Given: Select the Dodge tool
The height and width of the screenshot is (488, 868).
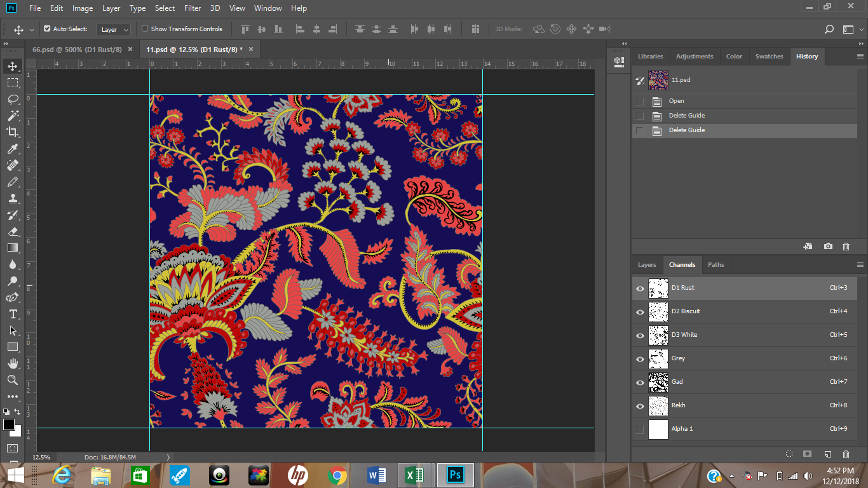Looking at the screenshot, I should pos(12,281).
